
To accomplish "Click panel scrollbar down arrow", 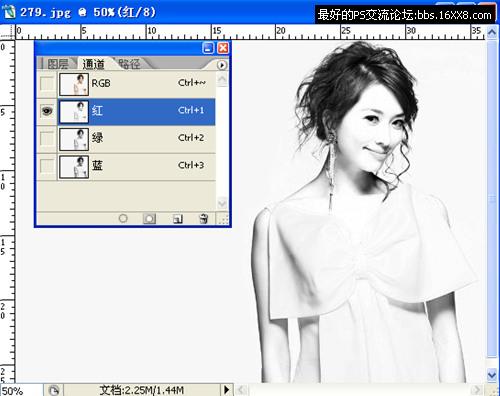I will tap(222, 202).
